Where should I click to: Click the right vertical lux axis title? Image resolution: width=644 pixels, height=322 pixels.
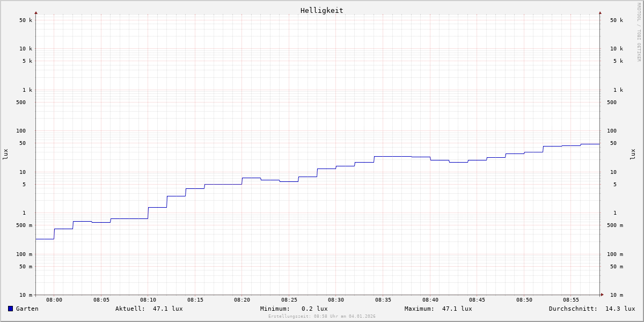(x=633, y=154)
